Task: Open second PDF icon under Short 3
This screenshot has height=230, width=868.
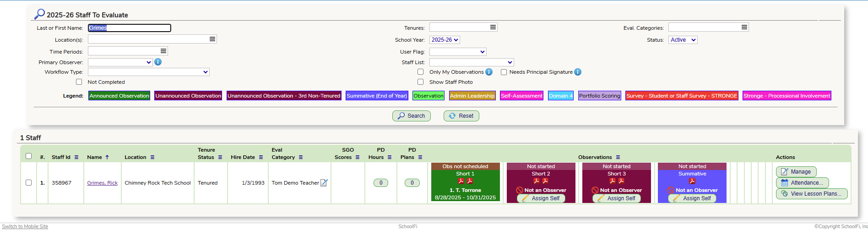Action: tap(621, 181)
